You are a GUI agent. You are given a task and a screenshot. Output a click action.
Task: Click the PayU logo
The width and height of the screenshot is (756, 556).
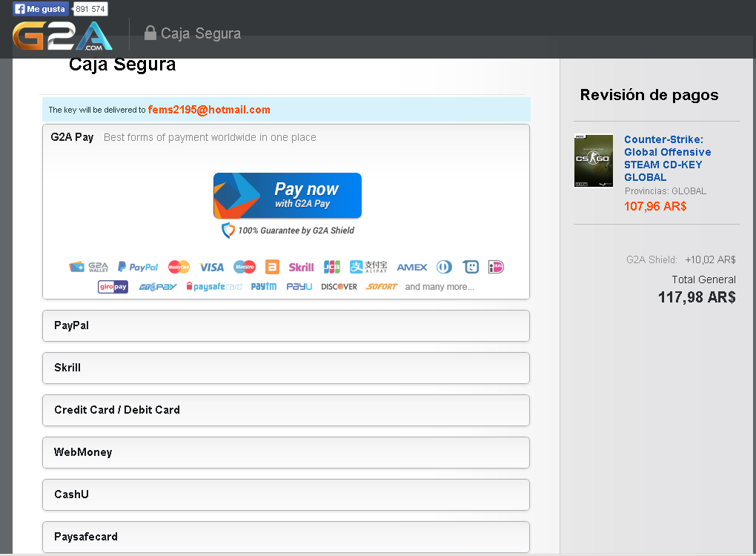pos(299,287)
